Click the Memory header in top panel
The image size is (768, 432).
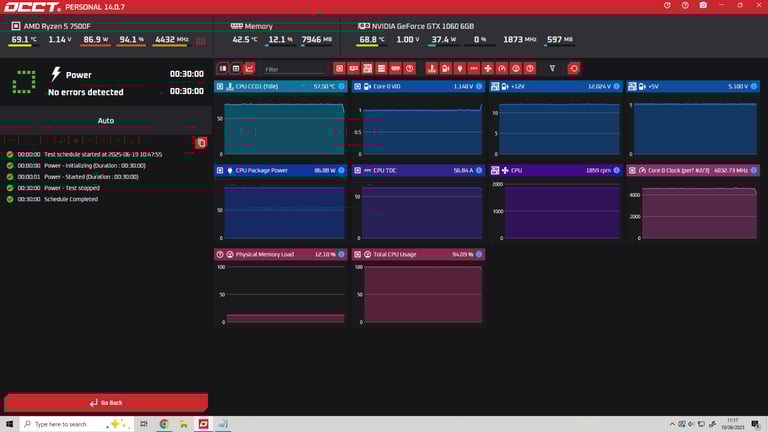(258, 26)
